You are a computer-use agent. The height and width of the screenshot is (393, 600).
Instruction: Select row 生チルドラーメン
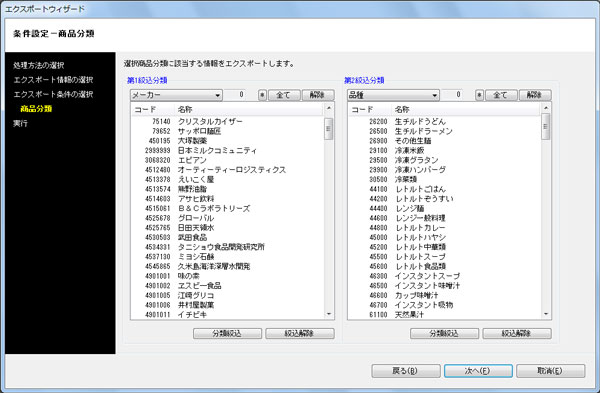coord(445,131)
